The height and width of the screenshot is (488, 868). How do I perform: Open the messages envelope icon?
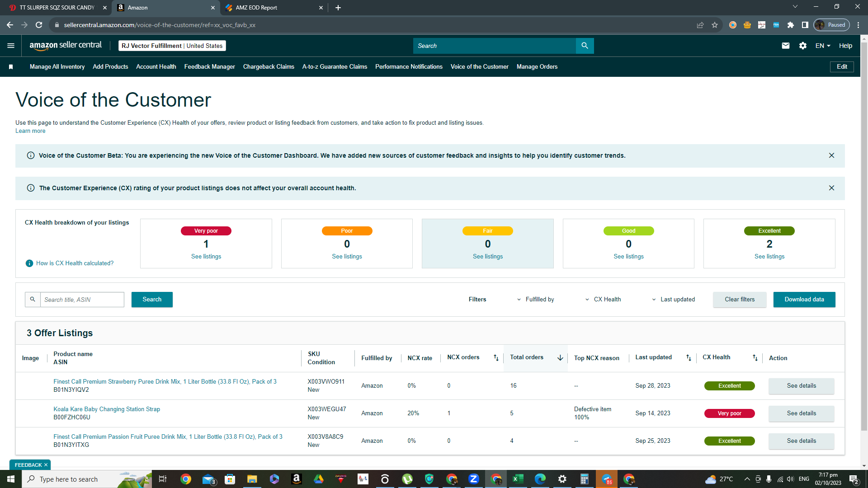(x=786, y=46)
